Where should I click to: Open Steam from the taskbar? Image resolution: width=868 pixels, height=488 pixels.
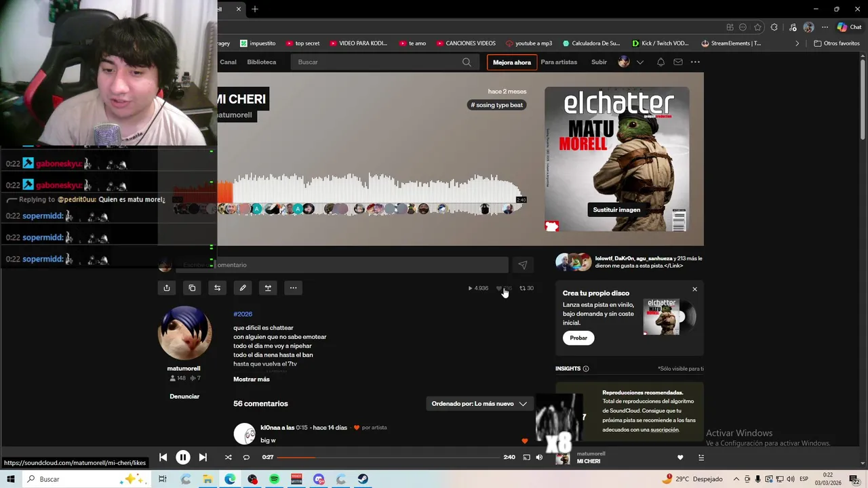(363, 479)
